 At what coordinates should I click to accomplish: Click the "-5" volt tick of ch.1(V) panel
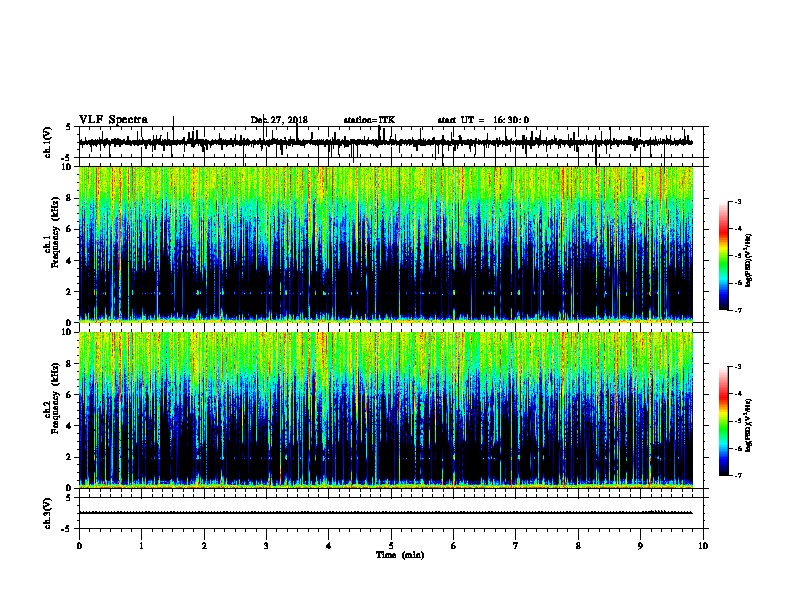[67, 158]
